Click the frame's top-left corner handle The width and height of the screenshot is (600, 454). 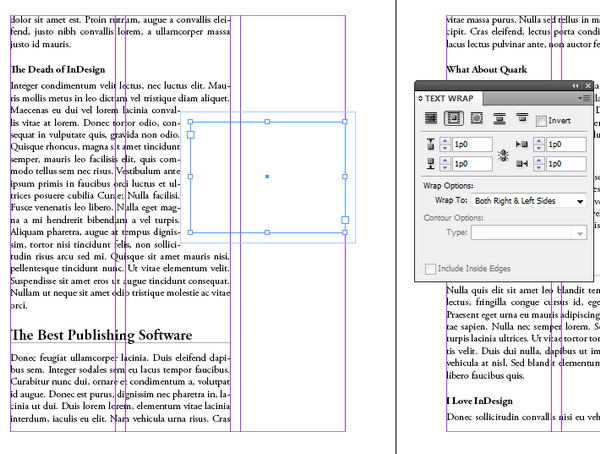(x=191, y=122)
